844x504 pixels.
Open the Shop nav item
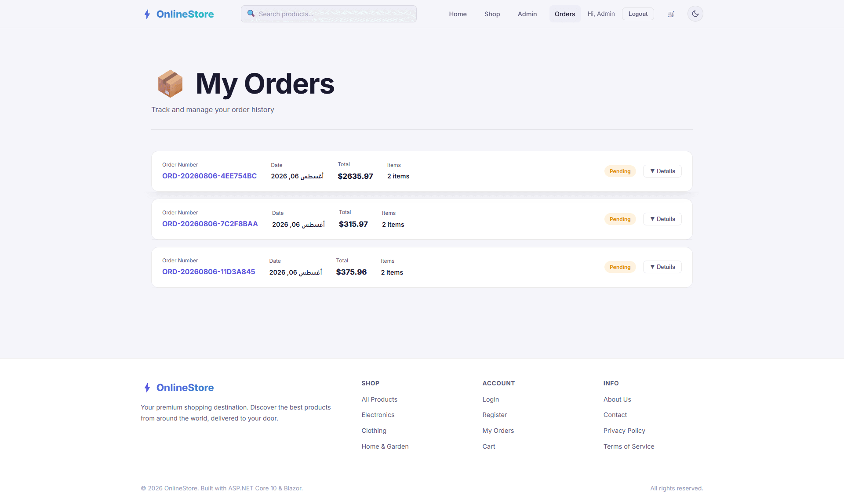[492, 14]
